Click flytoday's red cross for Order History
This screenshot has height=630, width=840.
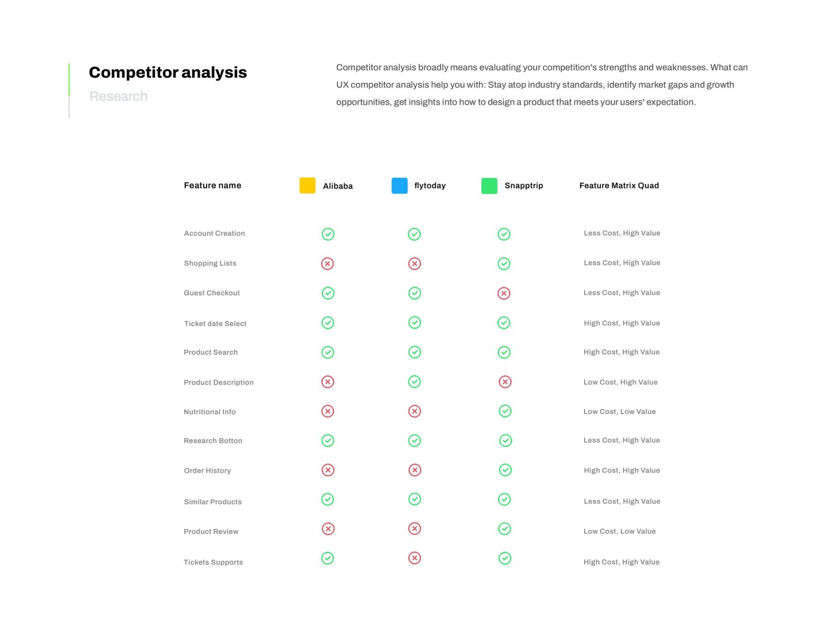[x=415, y=470]
